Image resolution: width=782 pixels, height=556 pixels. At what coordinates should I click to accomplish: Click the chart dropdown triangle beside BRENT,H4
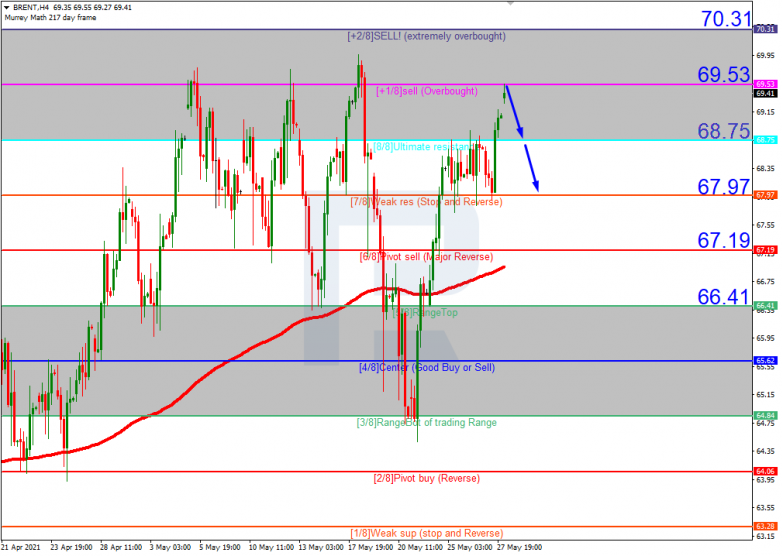[x=7, y=7]
